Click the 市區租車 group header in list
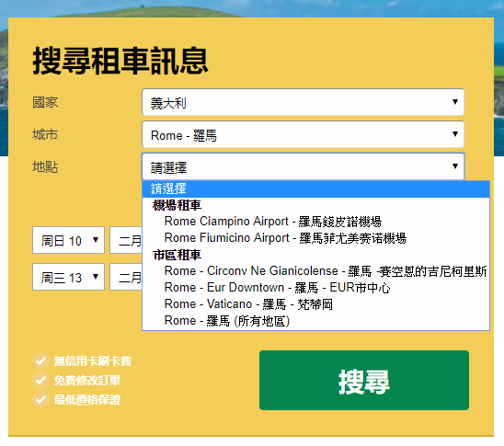 tap(177, 255)
